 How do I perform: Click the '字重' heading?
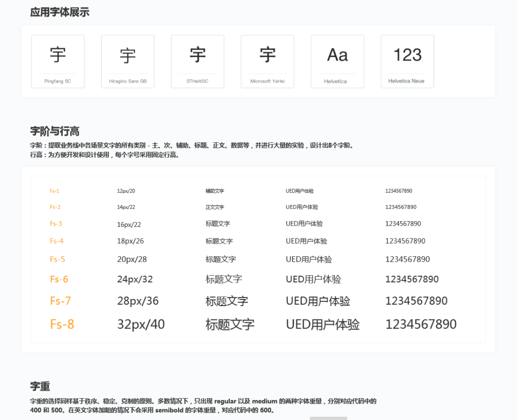[x=40, y=386]
